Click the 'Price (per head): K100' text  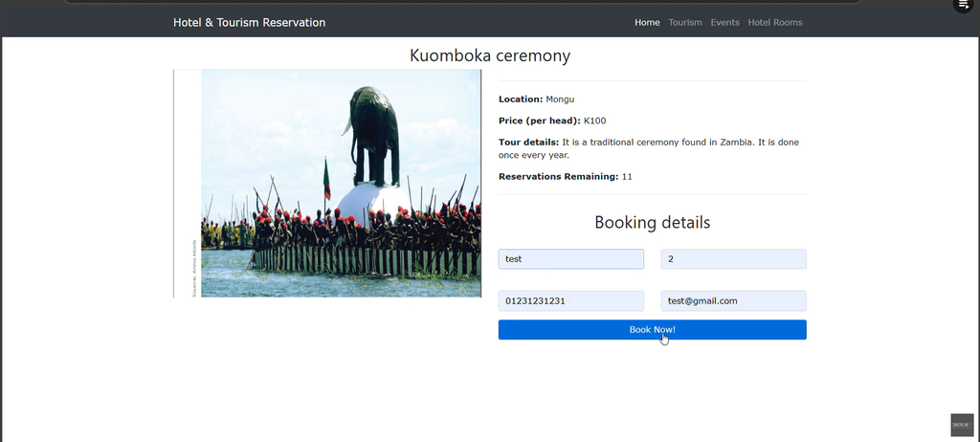pyautogui.click(x=552, y=121)
